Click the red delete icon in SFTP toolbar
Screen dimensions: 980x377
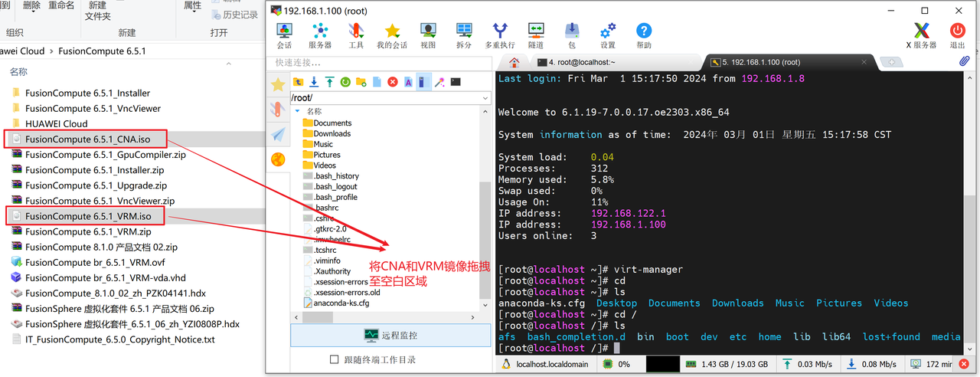[393, 82]
